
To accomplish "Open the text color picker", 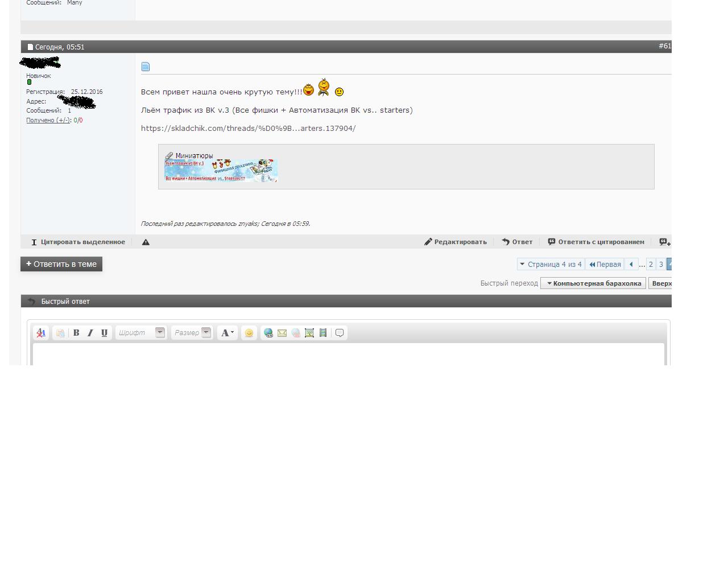I will [227, 333].
